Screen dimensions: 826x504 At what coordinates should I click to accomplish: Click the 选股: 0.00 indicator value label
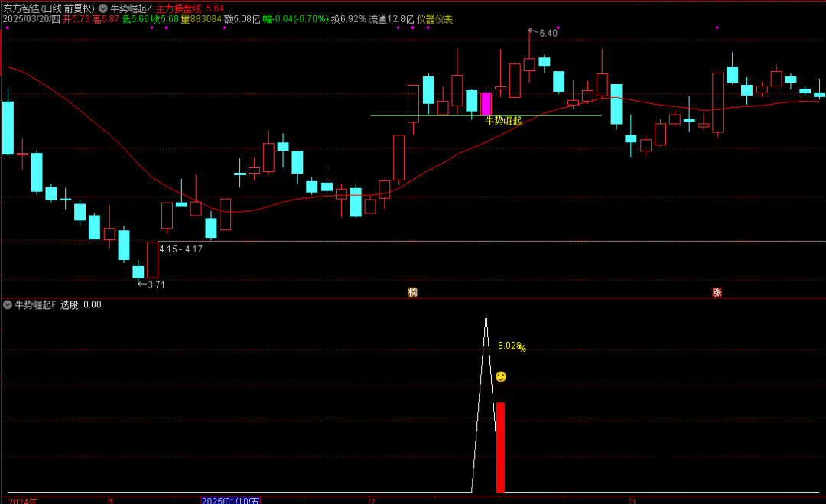[x=81, y=304]
